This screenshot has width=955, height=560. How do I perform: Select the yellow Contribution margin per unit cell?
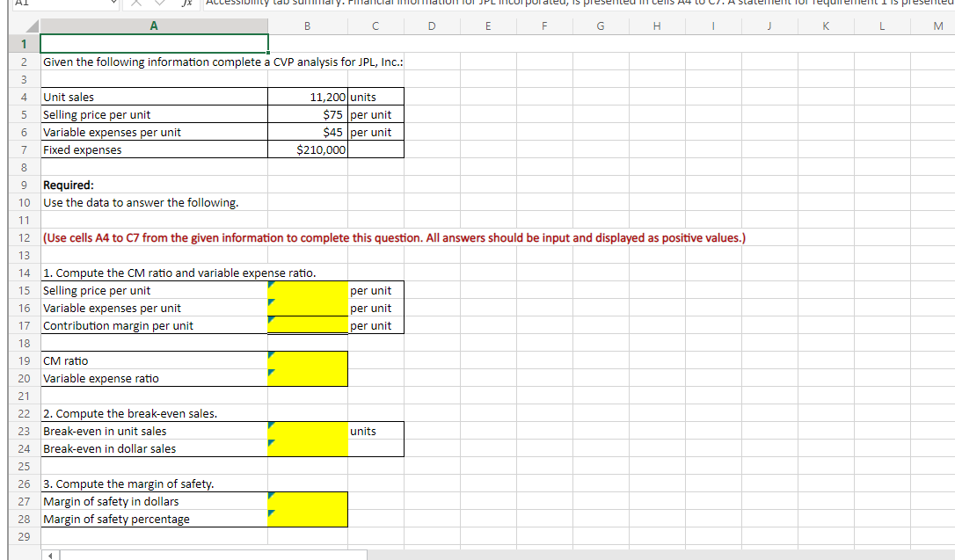point(306,325)
